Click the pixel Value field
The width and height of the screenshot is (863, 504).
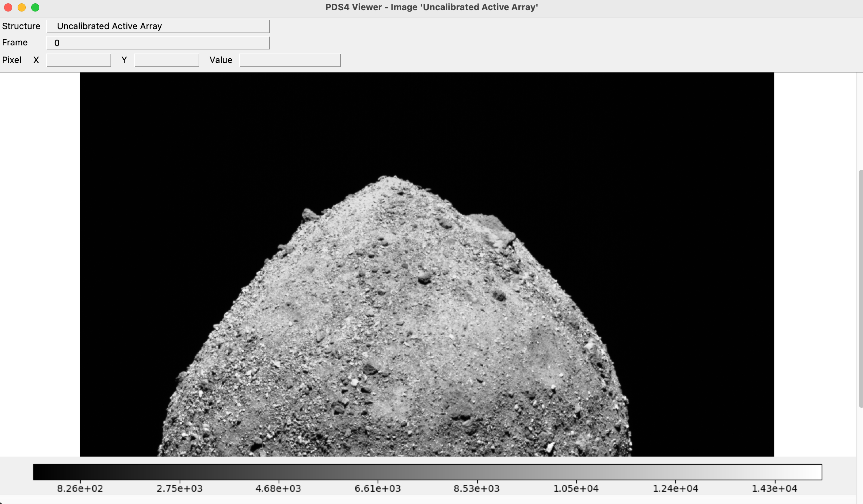290,60
